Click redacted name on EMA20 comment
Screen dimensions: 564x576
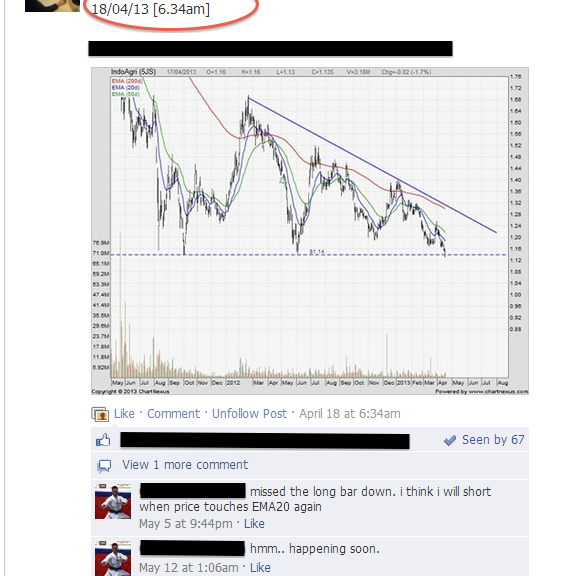(193, 491)
